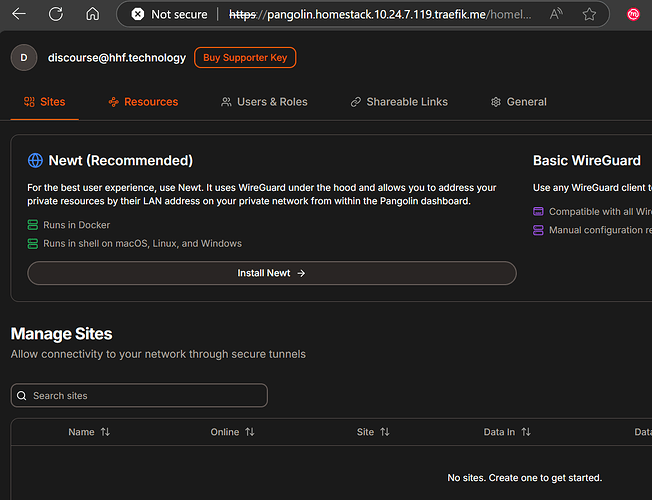The width and height of the screenshot is (652, 500).
Task: Click 'No sites. Create one to get started.' text
Action: (x=524, y=478)
